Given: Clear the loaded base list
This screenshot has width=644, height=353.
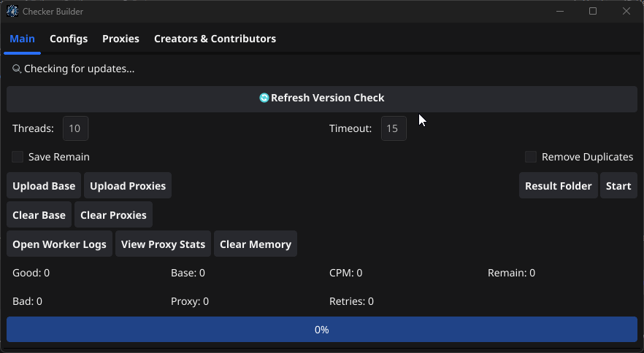Looking at the screenshot, I should point(39,214).
